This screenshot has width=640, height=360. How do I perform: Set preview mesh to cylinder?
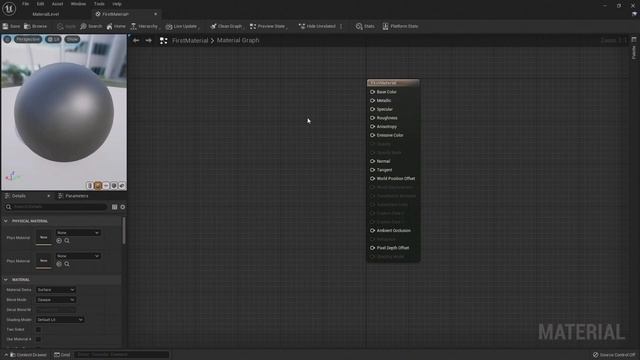pyautogui.click(x=90, y=186)
